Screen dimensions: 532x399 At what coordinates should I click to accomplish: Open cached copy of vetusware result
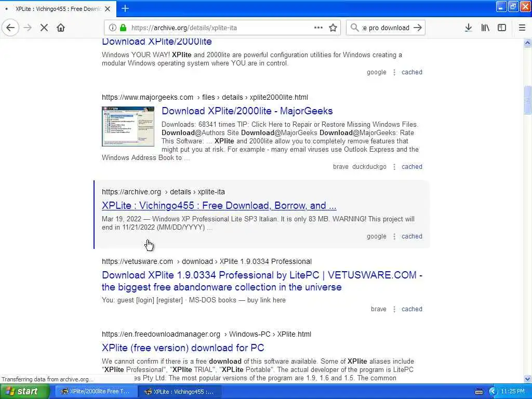(412, 309)
